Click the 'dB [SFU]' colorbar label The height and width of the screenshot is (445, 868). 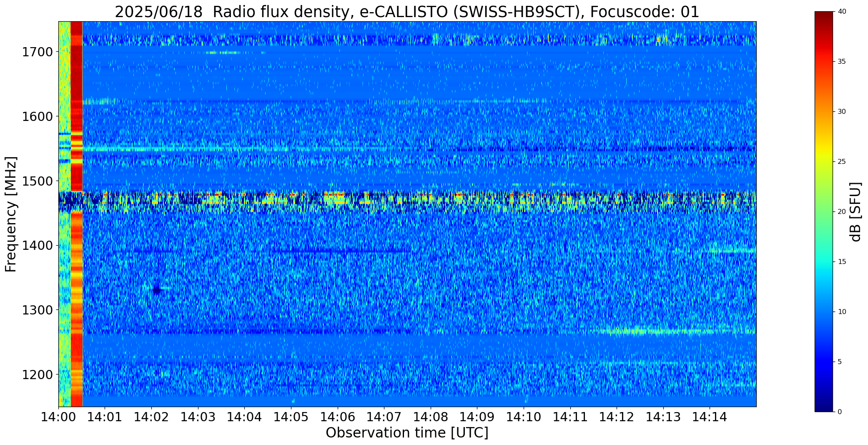[x=855, y=212]
